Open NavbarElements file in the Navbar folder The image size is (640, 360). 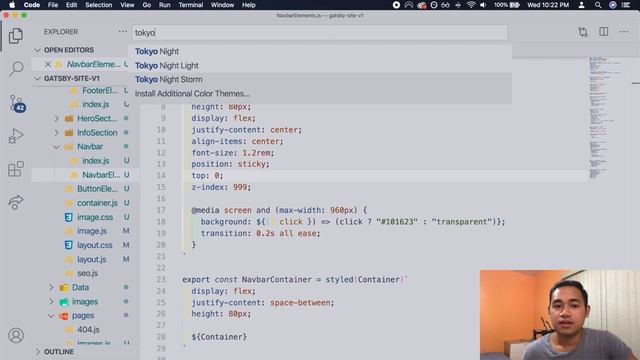[x=101, y=175]
